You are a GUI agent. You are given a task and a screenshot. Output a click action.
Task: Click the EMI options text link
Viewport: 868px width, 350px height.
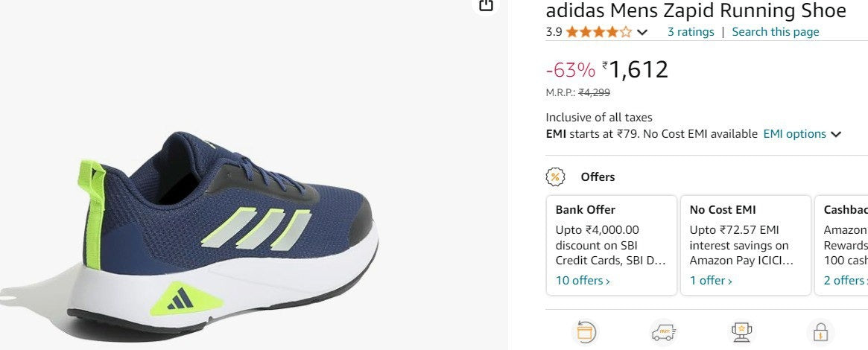pyautogui.click(x=794, y=134)
